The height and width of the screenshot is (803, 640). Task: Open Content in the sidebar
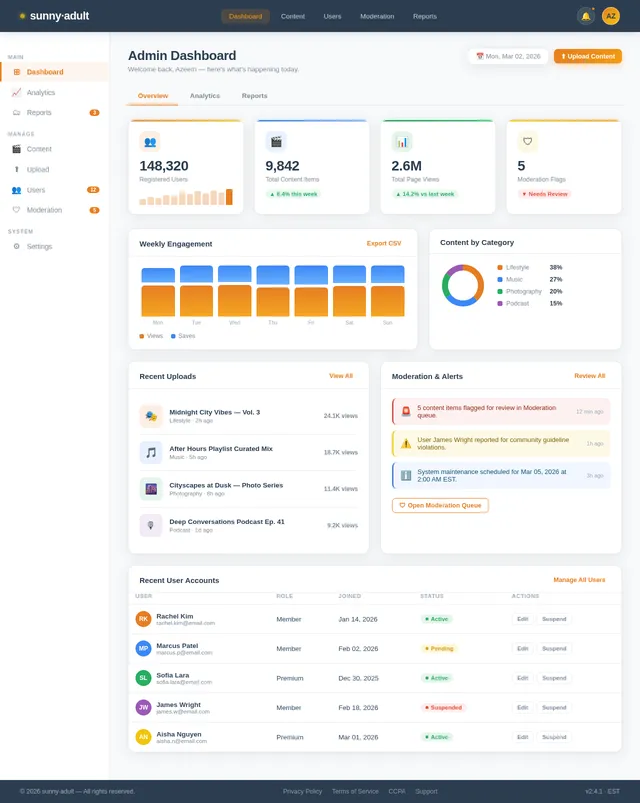[x=55, y=149]
